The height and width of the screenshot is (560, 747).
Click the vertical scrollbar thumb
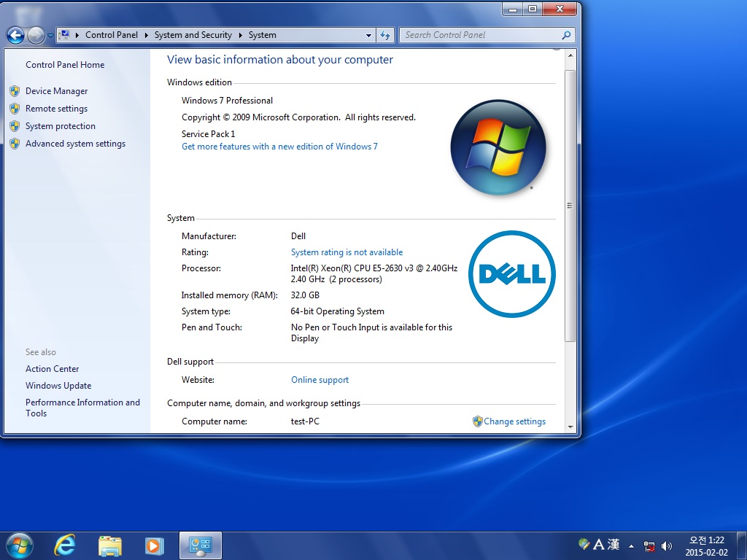click(x=570, y=206)
